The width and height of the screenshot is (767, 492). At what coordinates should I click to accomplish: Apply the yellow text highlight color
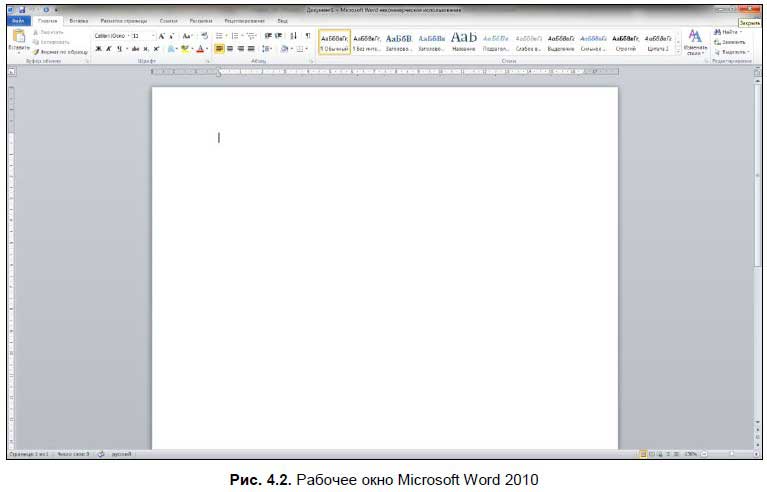tap(184, 49)
